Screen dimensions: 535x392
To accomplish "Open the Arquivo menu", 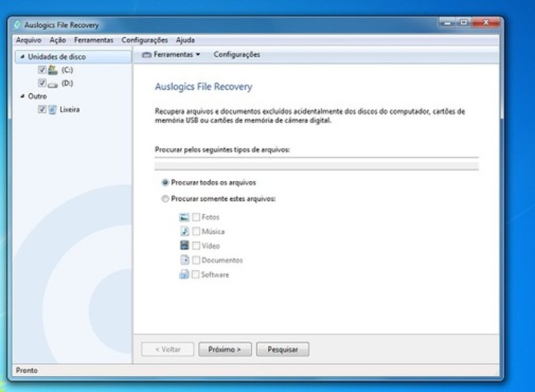I will click(x=29, y=41).
